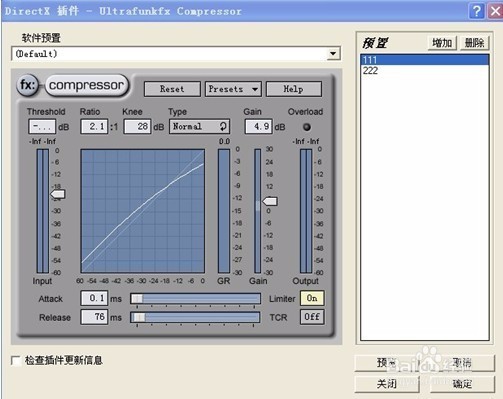
Task: Cycle the Type Normal selector
Action: (199, 127)
